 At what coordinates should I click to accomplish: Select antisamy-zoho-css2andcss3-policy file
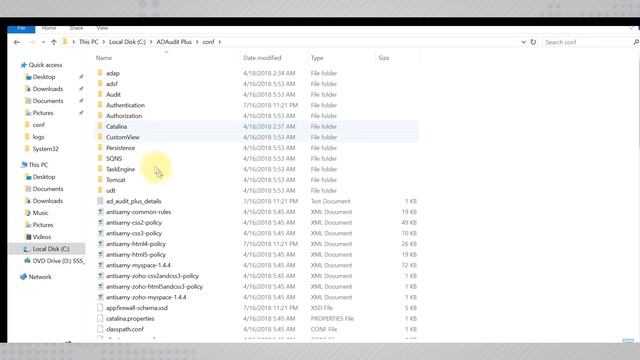tap(152, 276)
